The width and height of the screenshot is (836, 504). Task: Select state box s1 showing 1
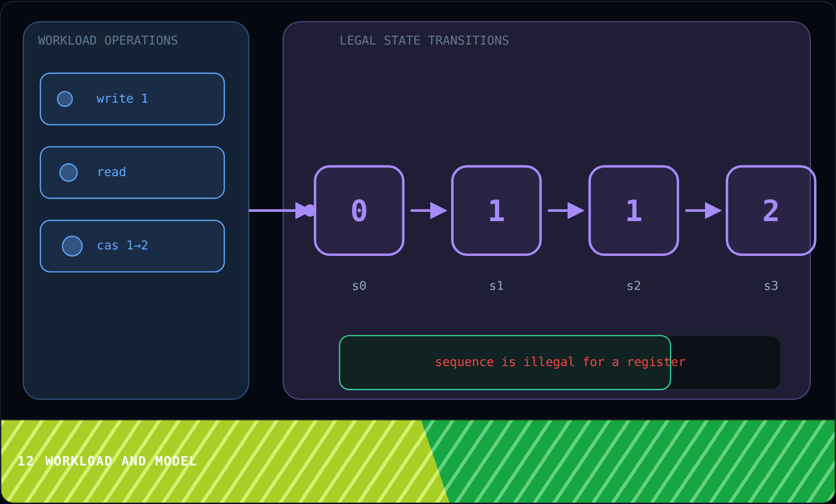pos(496,210)
